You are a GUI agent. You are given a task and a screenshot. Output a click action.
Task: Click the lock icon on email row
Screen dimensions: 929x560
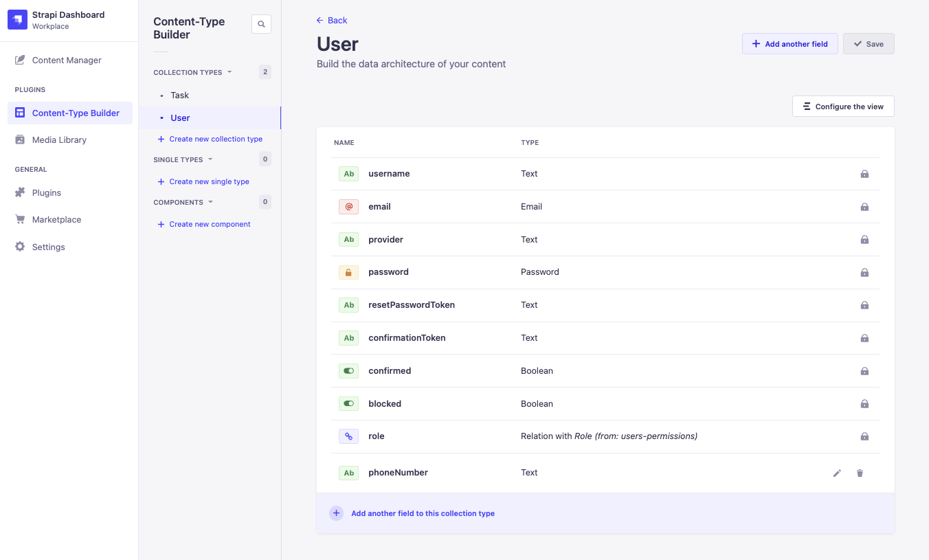[864, 207]
